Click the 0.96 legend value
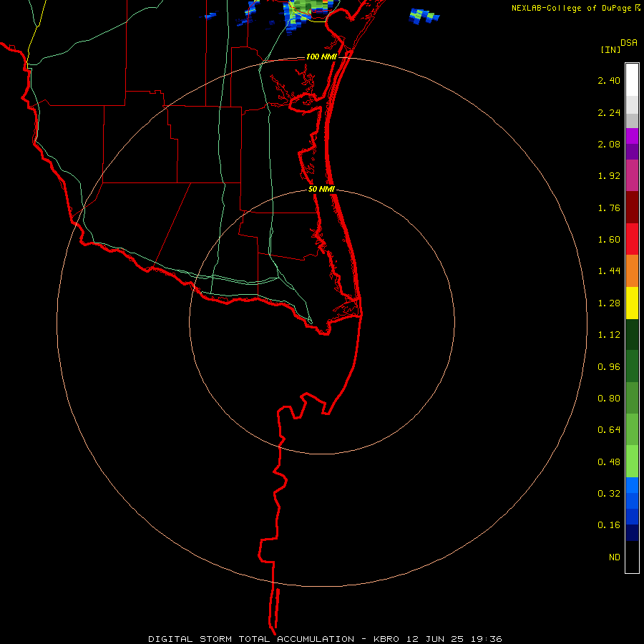The height and width of the screenshot is (644, 644). 609,367
